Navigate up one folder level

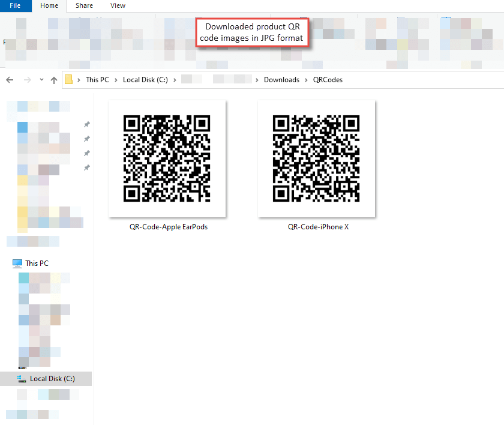(53, 79)
